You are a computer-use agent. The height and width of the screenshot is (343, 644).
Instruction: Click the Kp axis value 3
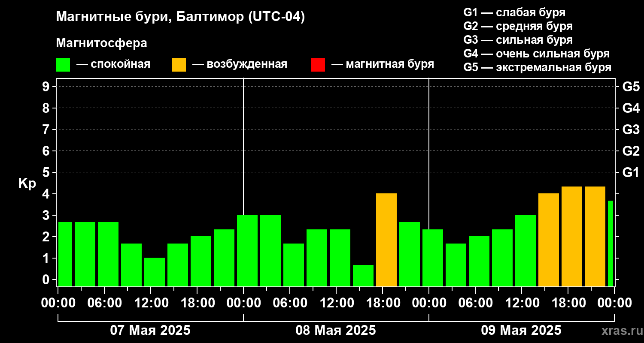click(47, 215)
